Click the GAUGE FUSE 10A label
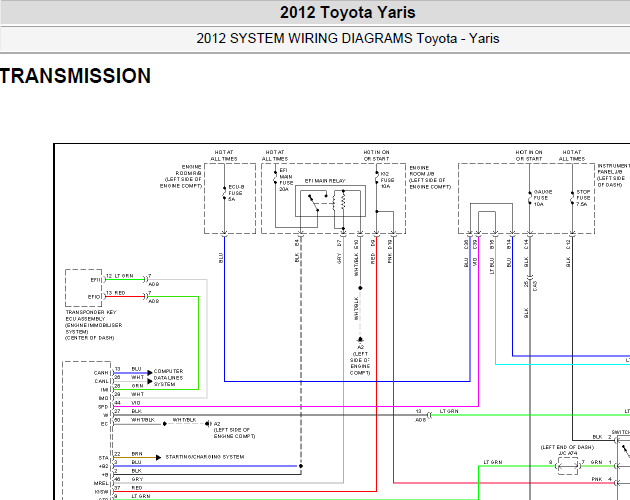Image resolution: width=630 pixels, height=500 pixels. 542,198
